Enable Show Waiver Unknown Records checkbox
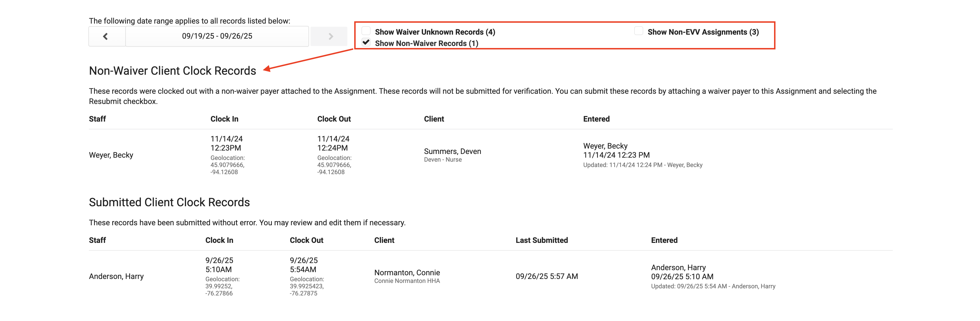 click(366, 31)
